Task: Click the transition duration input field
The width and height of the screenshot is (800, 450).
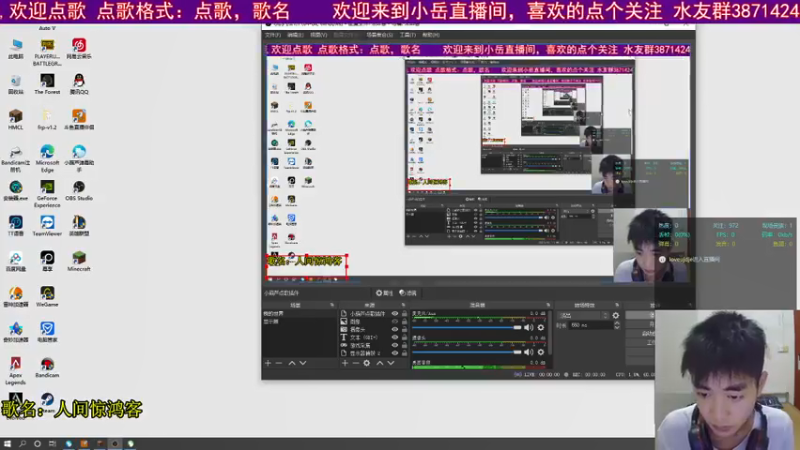Action: (591, 325)
